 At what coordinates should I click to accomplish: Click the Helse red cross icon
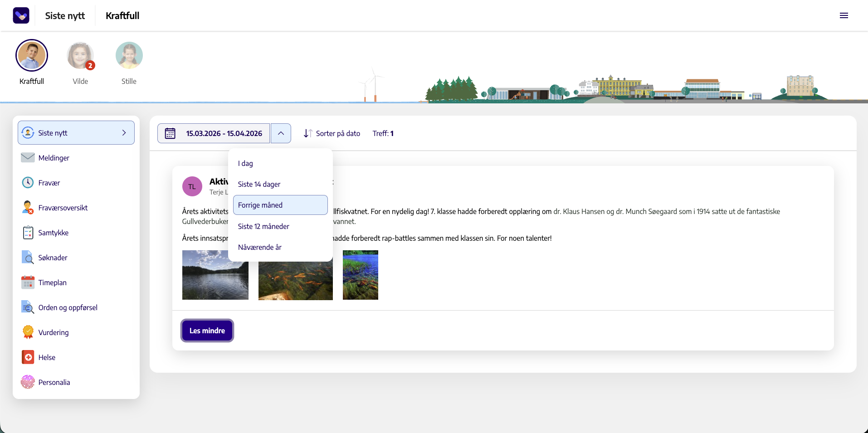tap(28, 357)
